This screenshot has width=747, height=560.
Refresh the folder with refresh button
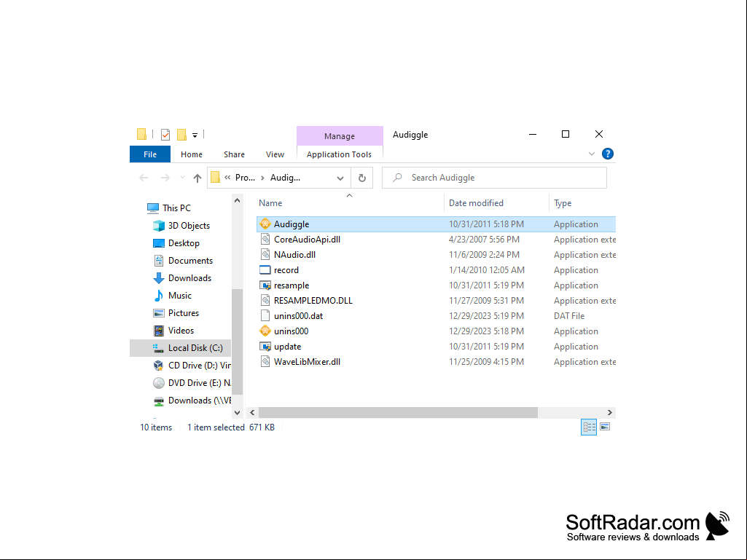(x=362, y=178)
